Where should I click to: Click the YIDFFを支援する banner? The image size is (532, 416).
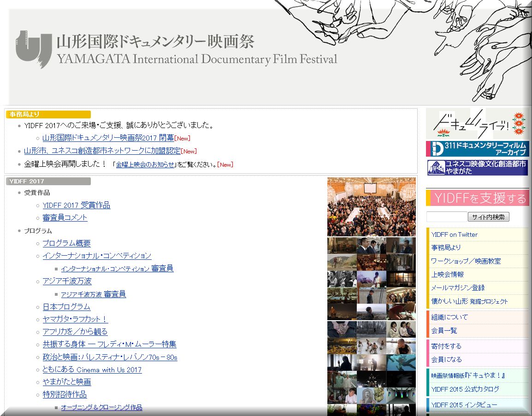(477, 198)
